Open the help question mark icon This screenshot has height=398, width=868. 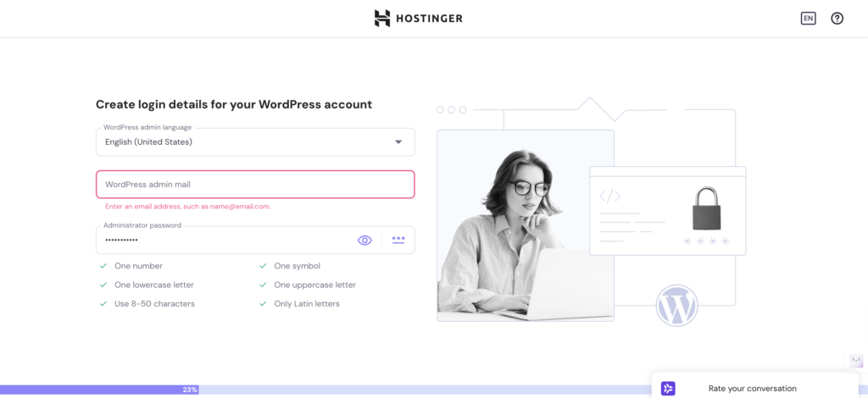(x=837, y=18)
